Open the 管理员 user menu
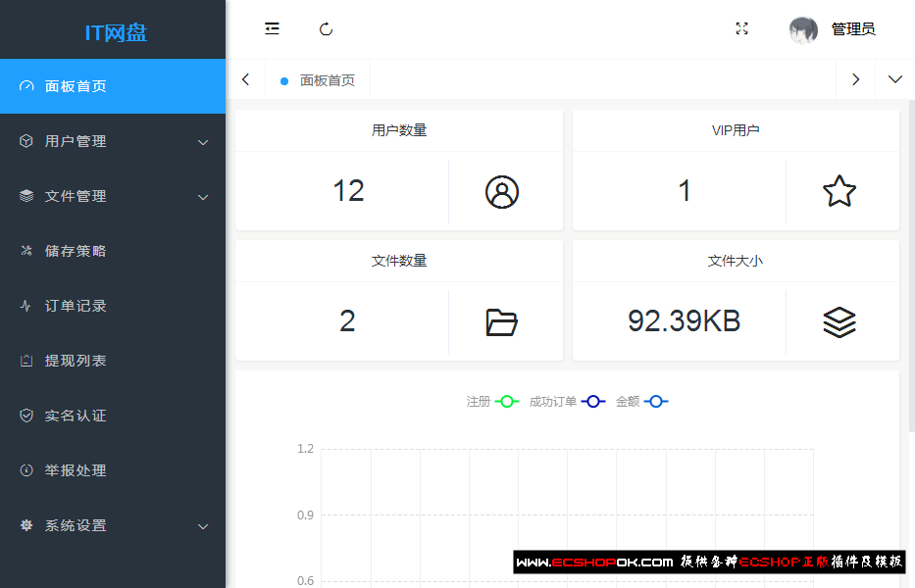Viewport: 915px width, 588px height. (x=852, y=29)
